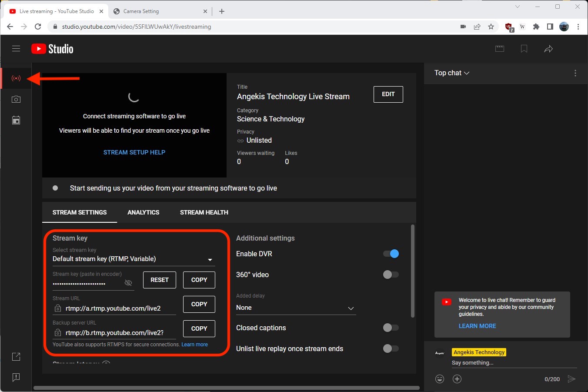Open the webcam streaming sidebar icon
Image resolution: width=588 pixels, height=392 pixels.
click(x=16, y=99)
